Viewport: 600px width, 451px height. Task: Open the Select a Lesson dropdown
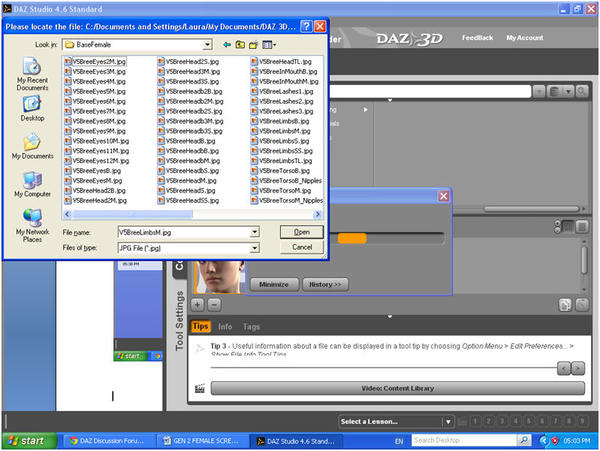pyautogui.click(x=396, y=422)
